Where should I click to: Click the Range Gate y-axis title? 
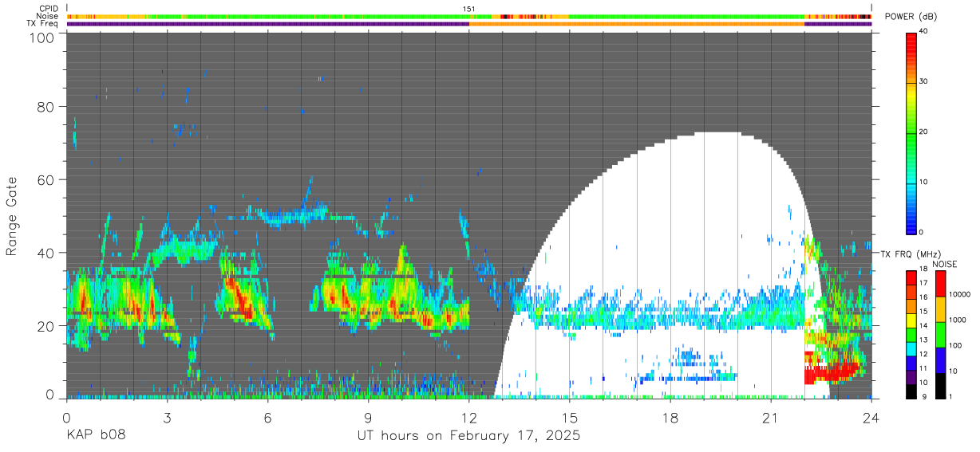tap(12, 216)
